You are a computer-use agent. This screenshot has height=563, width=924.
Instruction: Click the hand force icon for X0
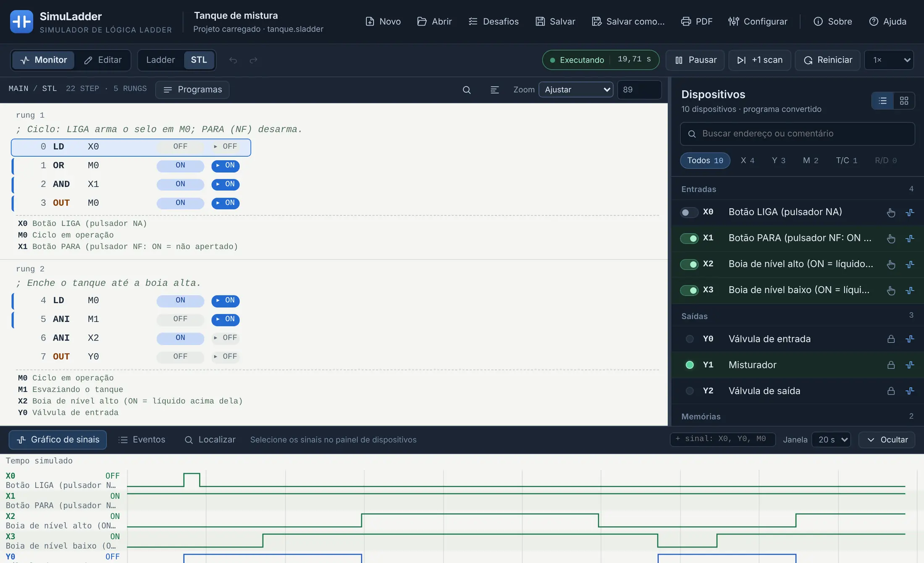(891, 212)
